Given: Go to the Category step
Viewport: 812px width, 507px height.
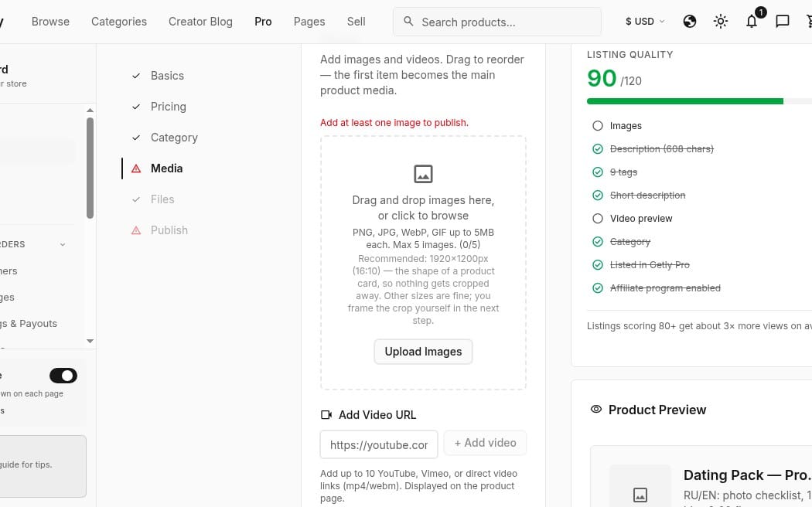Looking at the screenshot, I should coord(174,138).
